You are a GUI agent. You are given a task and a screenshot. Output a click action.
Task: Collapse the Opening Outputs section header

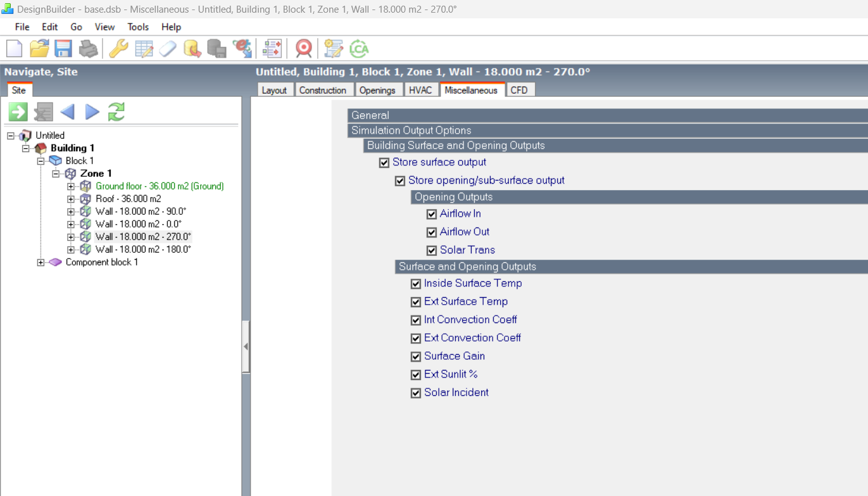639,197
